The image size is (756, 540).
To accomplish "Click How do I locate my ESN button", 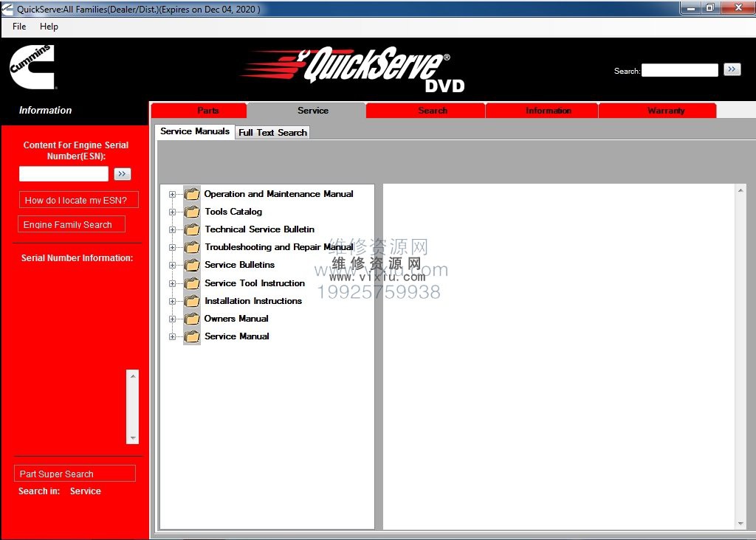I will pos(78,200).
